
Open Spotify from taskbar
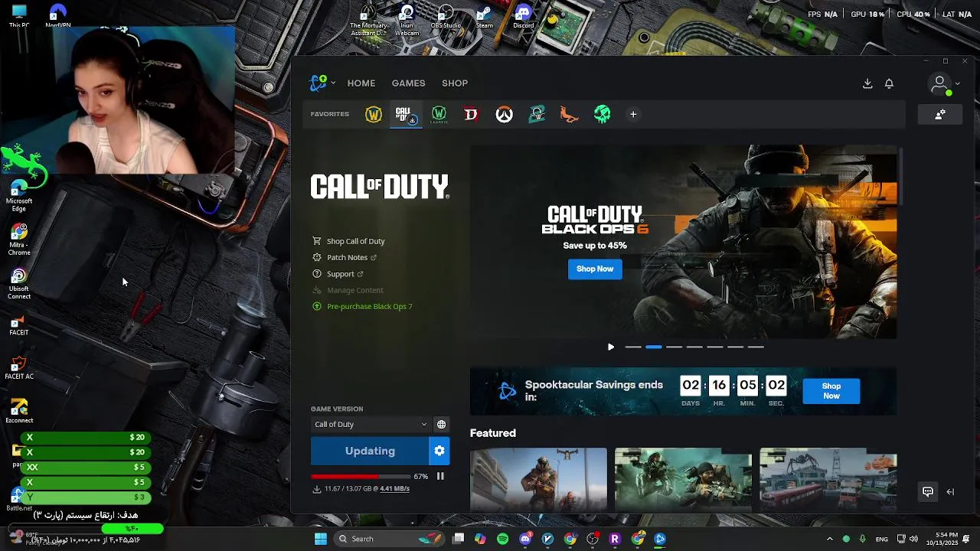point(502,539)
